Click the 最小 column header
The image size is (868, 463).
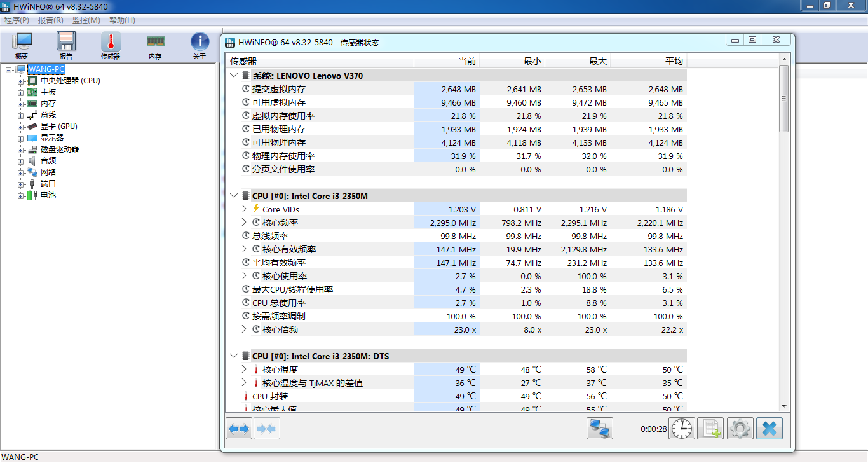point(512,61)
